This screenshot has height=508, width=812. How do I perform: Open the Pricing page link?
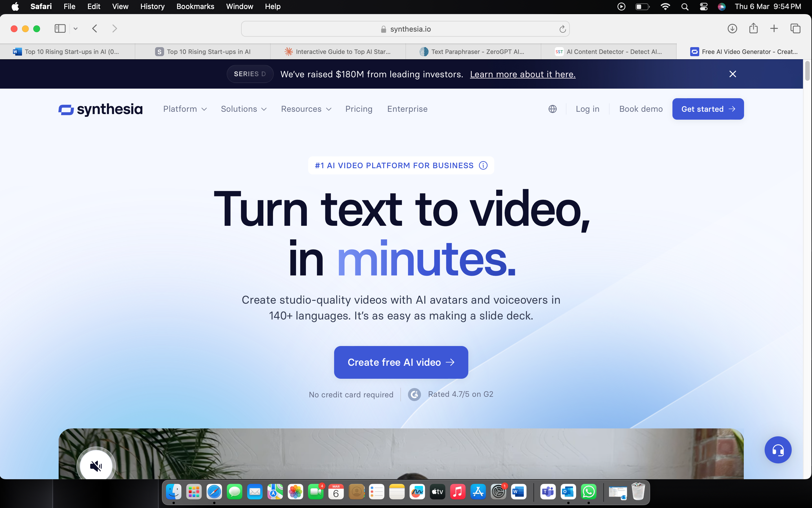[x=359, y=109]
